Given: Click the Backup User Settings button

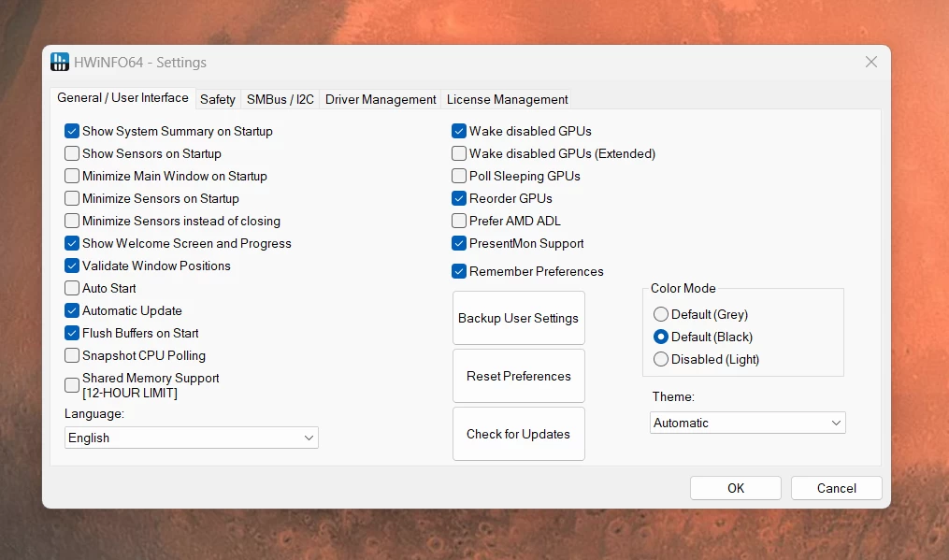Looking at the screenshot, I should point(519,318).
